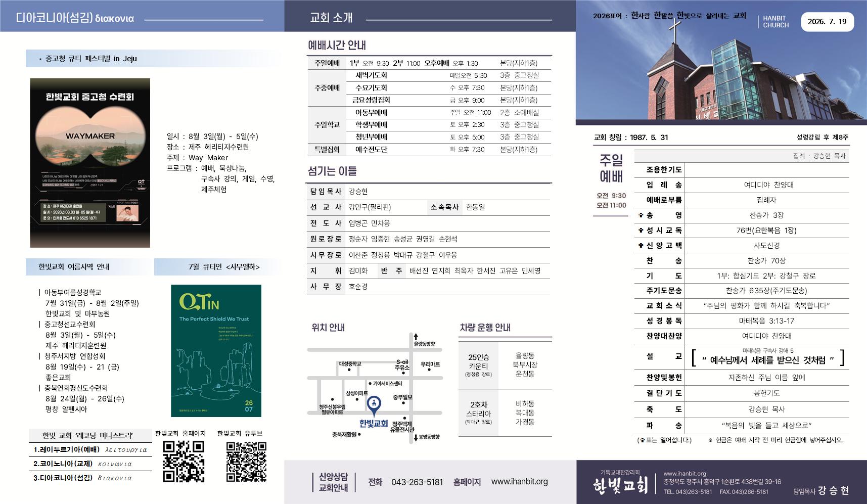Screen dimensions: 867x504
Task: Click sermon title 예수님께서 세례를 받으신 것처럼
Action: 768,360
